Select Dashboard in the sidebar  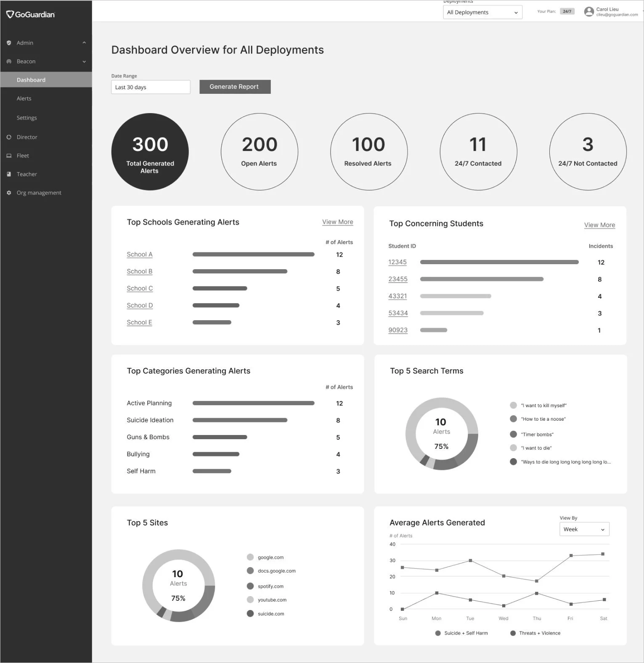pos(46,80)
